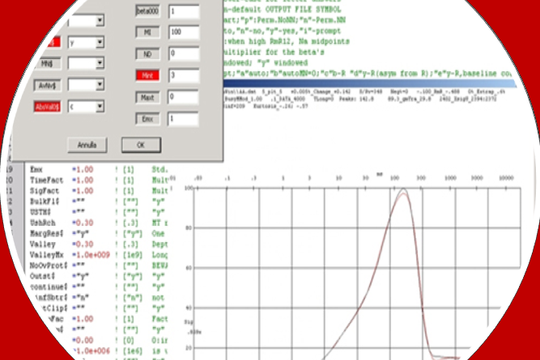540x360 pixels.
Task: Click the Annulla cancel button
Action: [x=87, y=145]
